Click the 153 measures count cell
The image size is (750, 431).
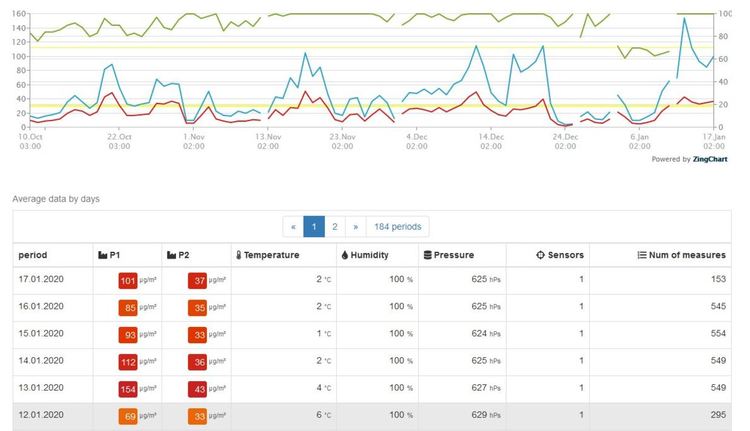[661, 280]
